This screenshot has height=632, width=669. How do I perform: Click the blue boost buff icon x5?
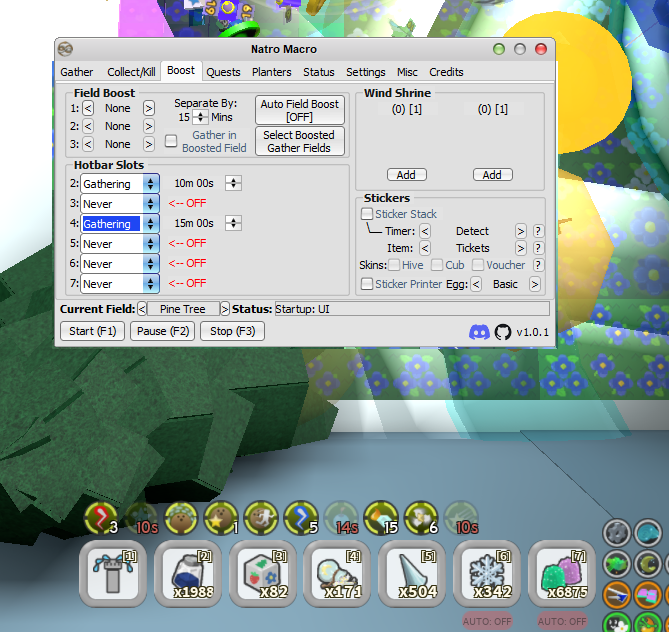[x=301, y=518]
